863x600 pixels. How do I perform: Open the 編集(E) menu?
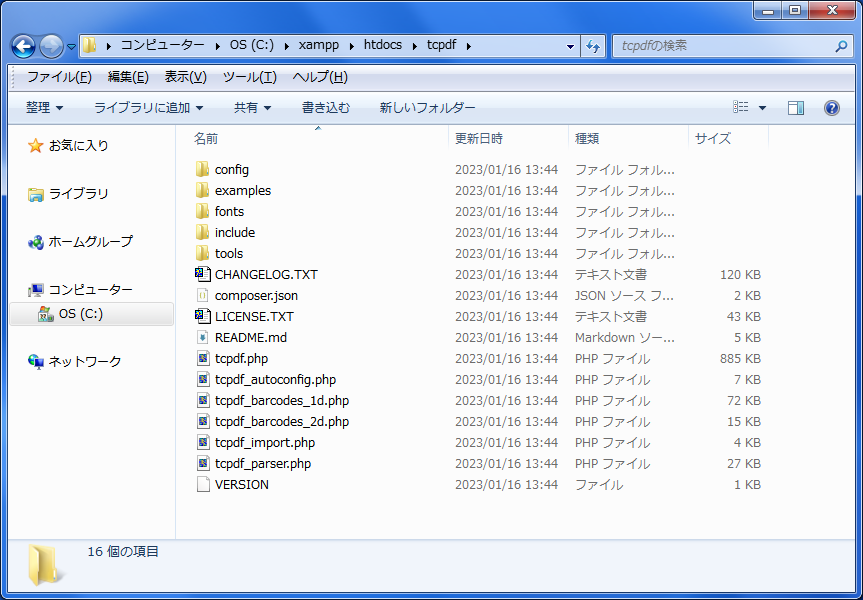(128, 77)
